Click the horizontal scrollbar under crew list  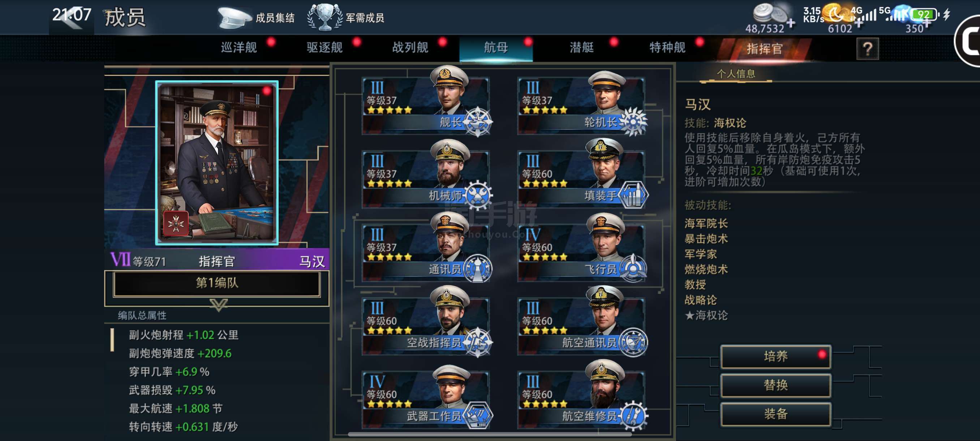pos(490,434)
